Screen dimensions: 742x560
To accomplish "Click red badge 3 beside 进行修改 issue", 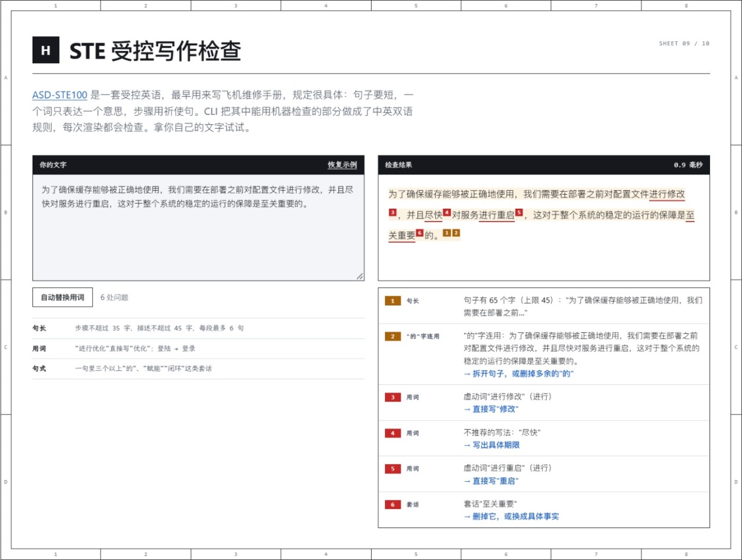I will pyautogui.click(x=392, y=397).
